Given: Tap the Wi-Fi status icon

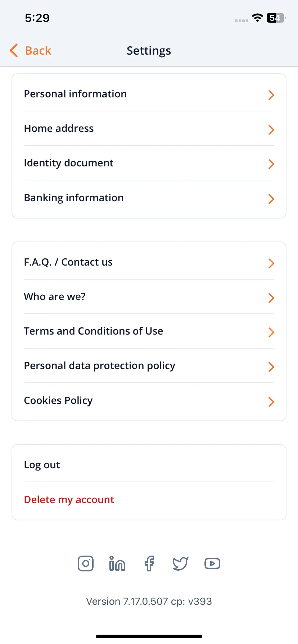Looking at the screenshot, I should [x=257, y=18].
